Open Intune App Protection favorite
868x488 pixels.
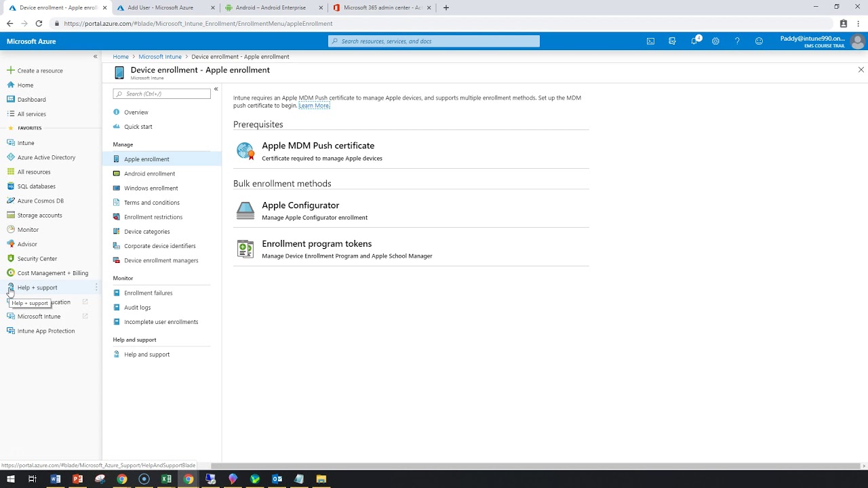(x=46, y=331)
